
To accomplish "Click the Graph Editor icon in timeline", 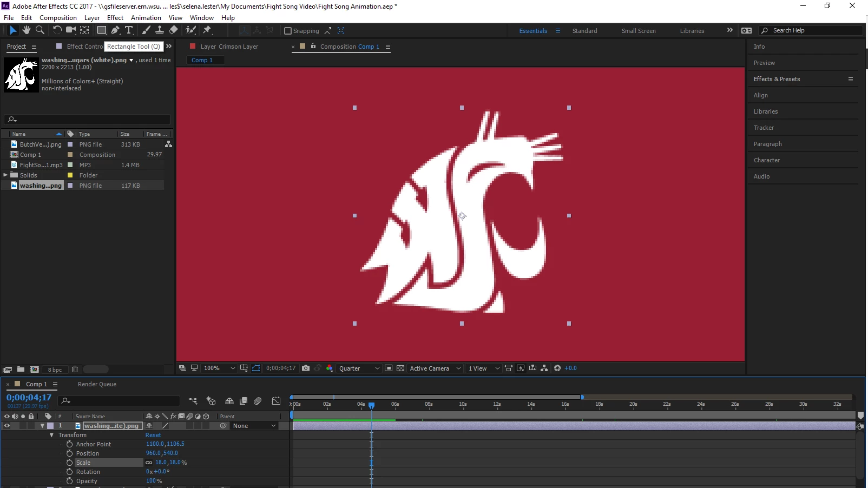I will pos(276,401).
